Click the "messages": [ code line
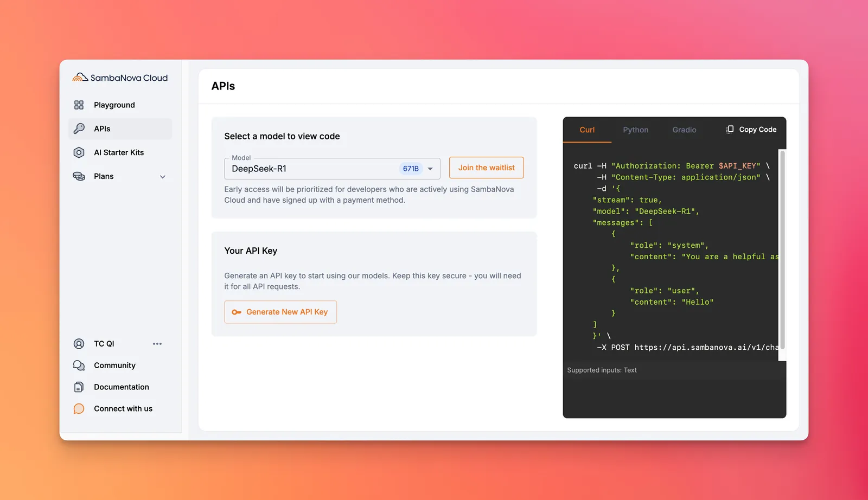 (x=622, y=223)
